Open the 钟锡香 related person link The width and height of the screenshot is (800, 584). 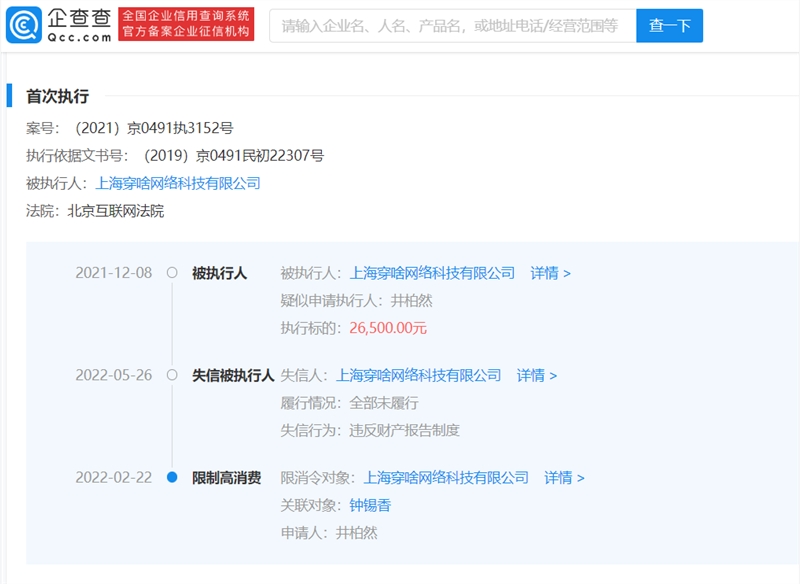tap(370, 505)
